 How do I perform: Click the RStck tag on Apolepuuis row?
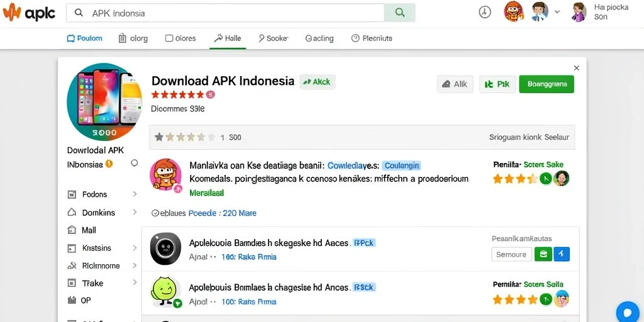point(364,287)
